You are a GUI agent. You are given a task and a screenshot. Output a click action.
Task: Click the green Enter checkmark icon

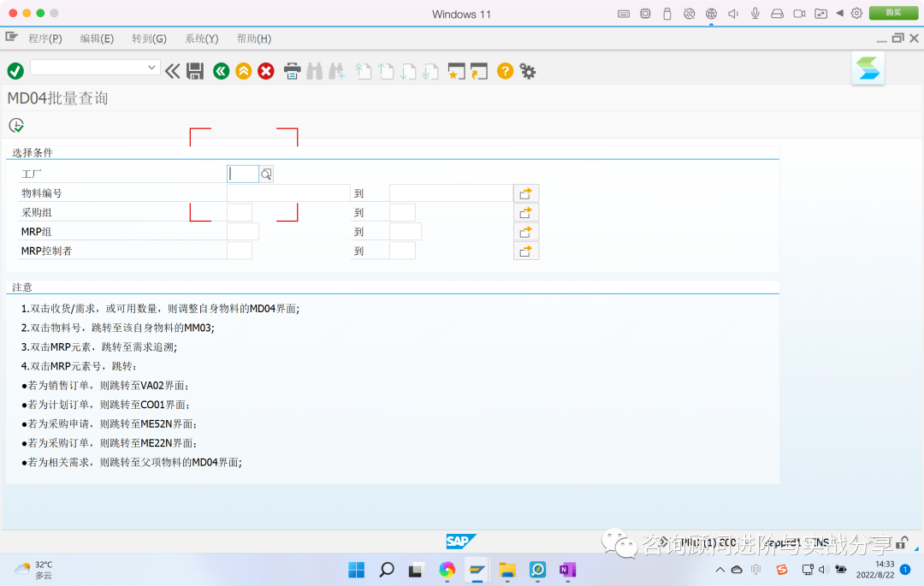[x=15, y=71]
